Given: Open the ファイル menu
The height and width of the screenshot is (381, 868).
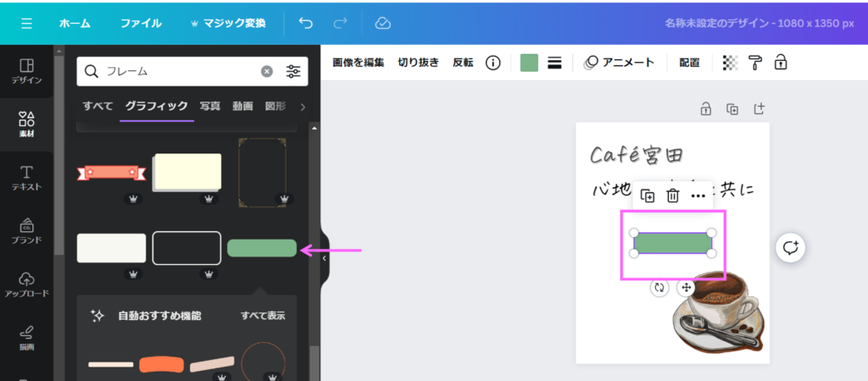Looking at the screenshot, I should pyautogui.click(x=141, y=23).
